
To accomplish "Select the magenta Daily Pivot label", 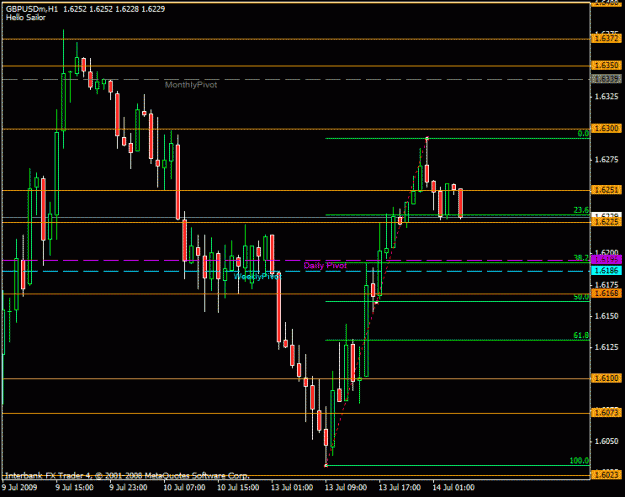I will (325, 265).
